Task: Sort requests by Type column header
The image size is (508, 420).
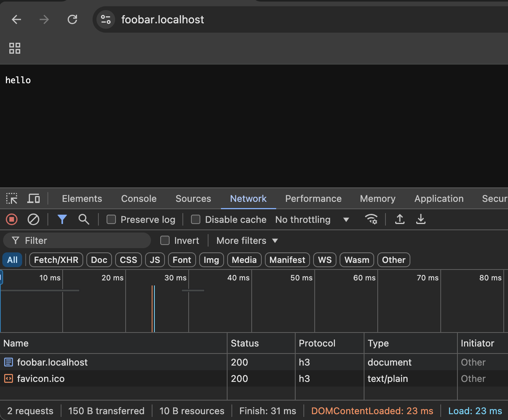Action: point(411,343)
